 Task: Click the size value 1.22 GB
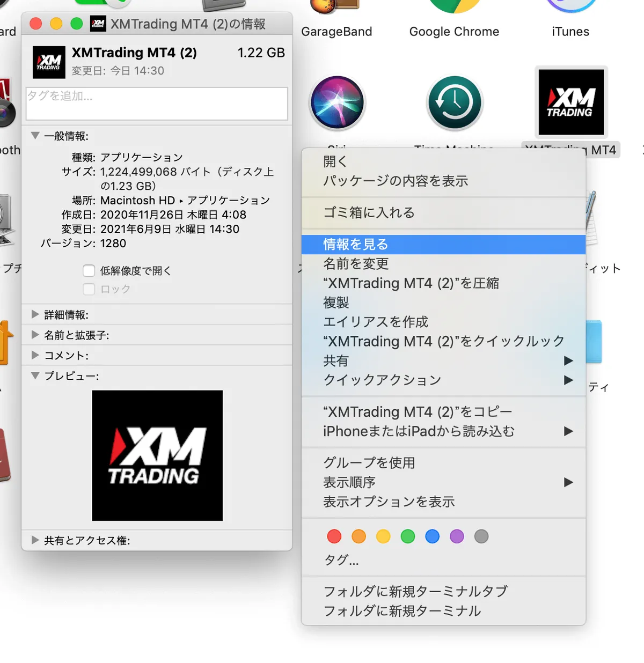[x=261, y=53]
